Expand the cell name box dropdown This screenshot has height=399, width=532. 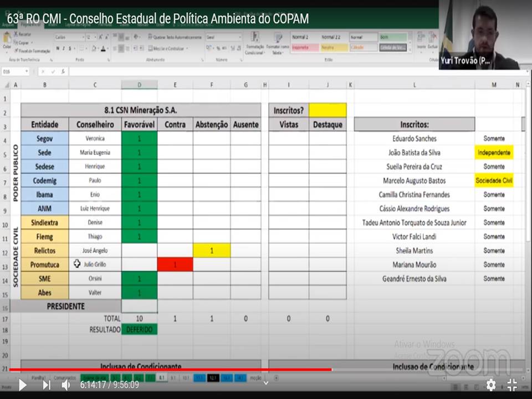[29, 71]
